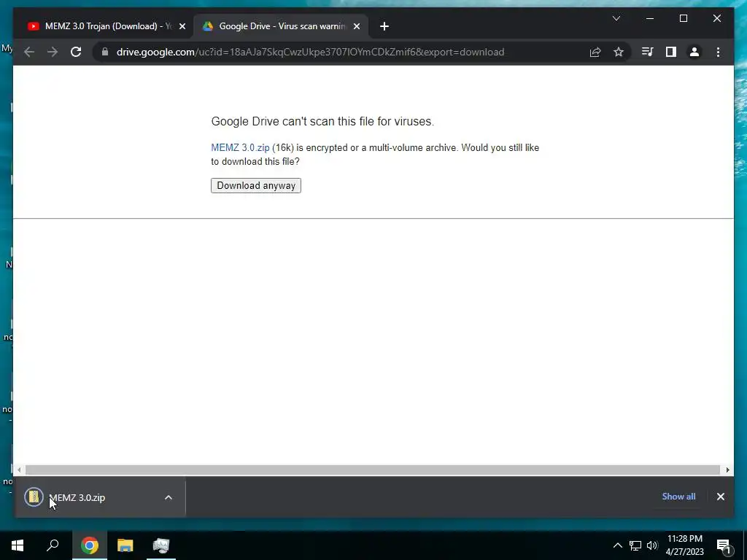Viewport: 747px width, 560px height.
Task: Minimize the Chrome window
Action: coord(650,18)
